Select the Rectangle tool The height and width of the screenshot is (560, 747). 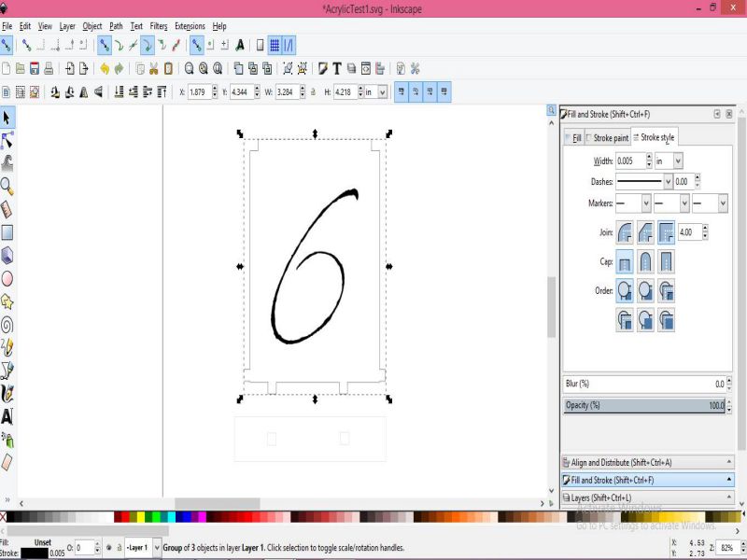7,232
